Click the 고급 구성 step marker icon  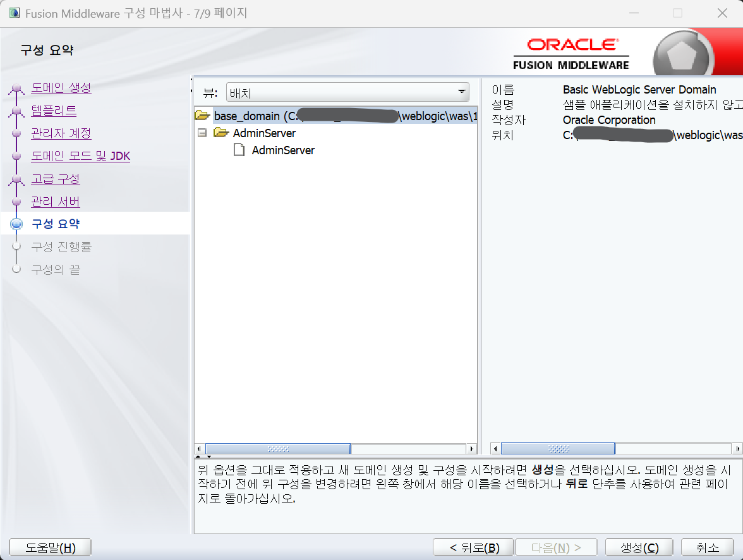point(16,180)
